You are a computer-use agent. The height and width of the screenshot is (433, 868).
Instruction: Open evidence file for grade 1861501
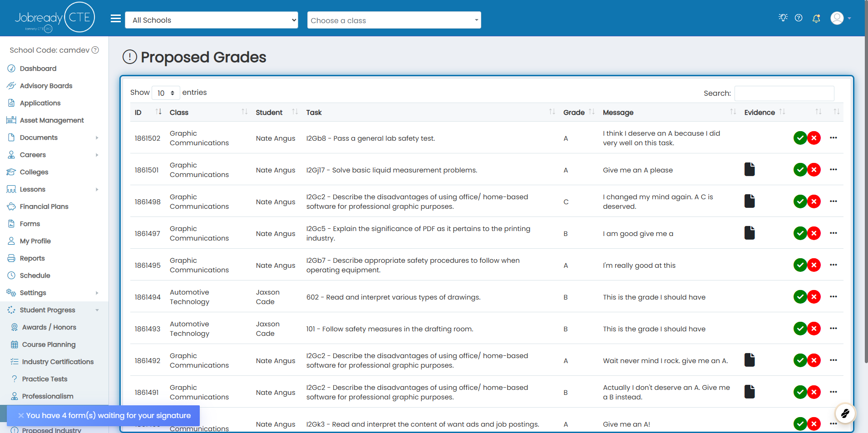click(750, 169)
